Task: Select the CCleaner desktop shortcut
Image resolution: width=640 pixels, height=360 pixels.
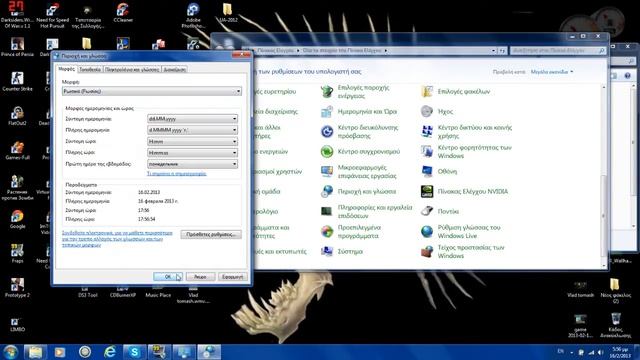Action: (123, 12)
